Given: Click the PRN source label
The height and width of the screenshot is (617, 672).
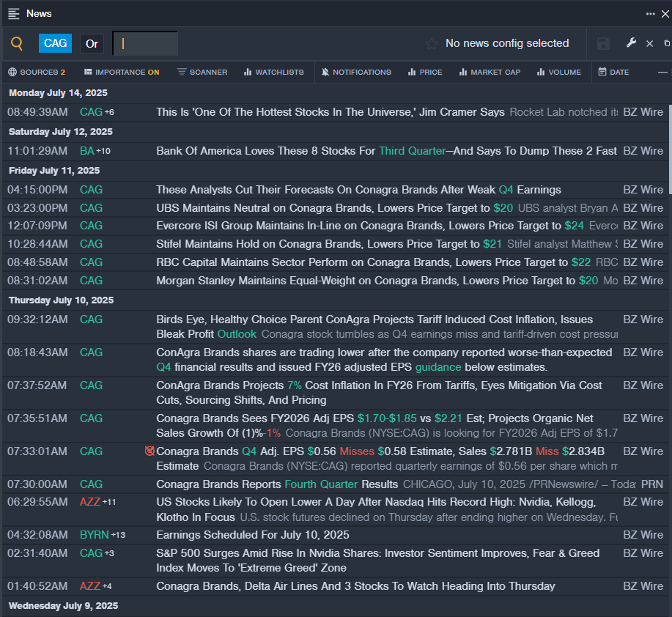Looking at the screenshot, I should click(x=652, y=484).
